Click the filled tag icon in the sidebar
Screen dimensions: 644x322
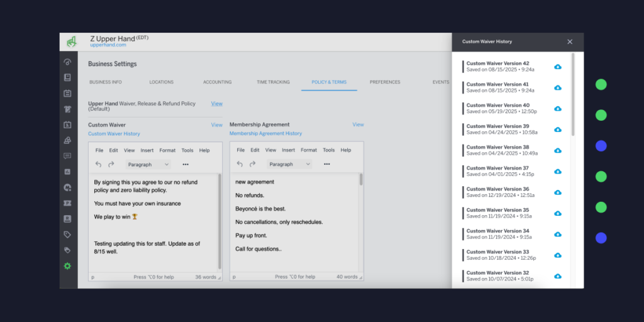(67, 250)
